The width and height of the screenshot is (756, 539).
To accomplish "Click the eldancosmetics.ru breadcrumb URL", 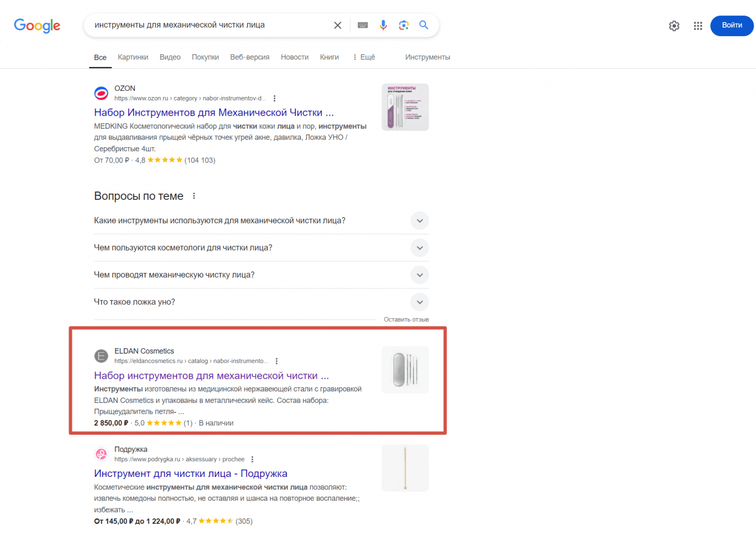I will pos(191,361).
